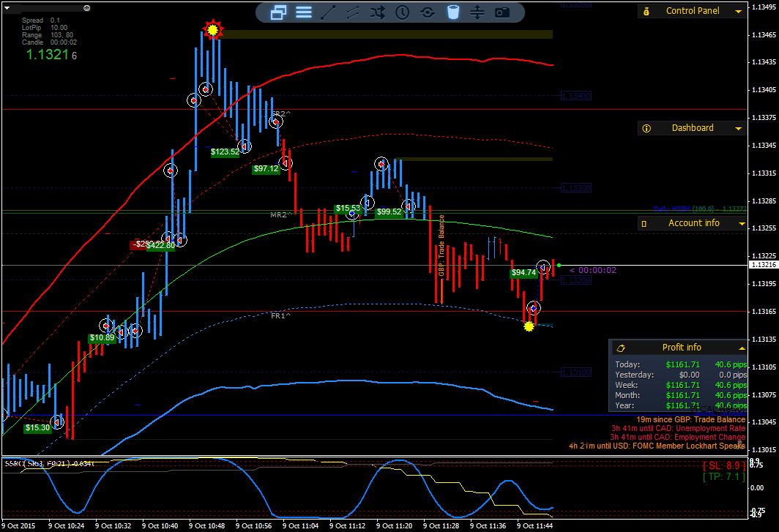This screenshot has width=779, height=532.
Task: Click the $15.53 trade profit label
Action: (x=348, y=209)
